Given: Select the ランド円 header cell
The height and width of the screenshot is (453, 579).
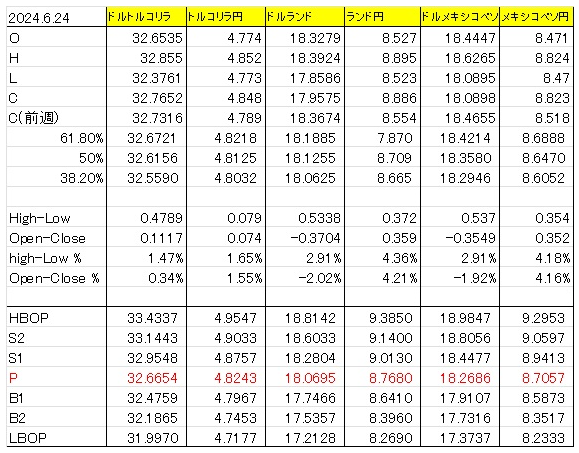Looking at the screenshot, I should click(x=382, y=17).
